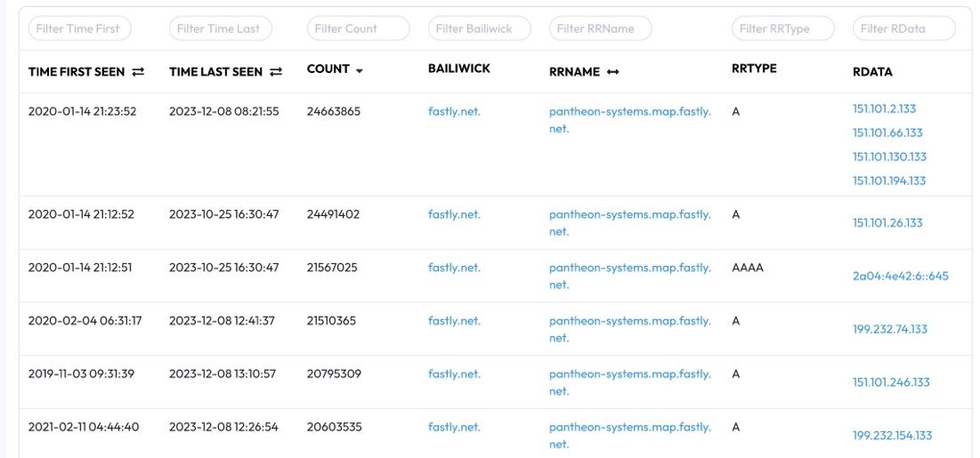Click the RRNAME column header text

tap(574, 72)
